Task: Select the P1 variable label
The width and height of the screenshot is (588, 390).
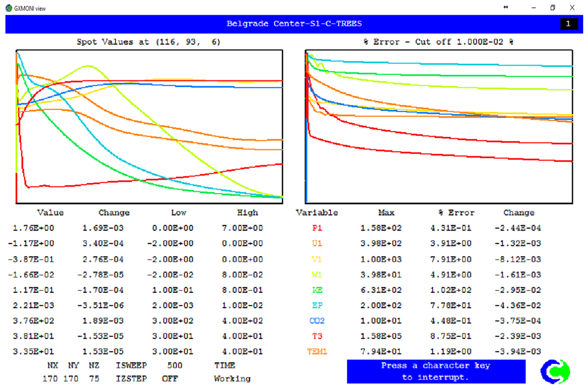Action: pos(317,228)
